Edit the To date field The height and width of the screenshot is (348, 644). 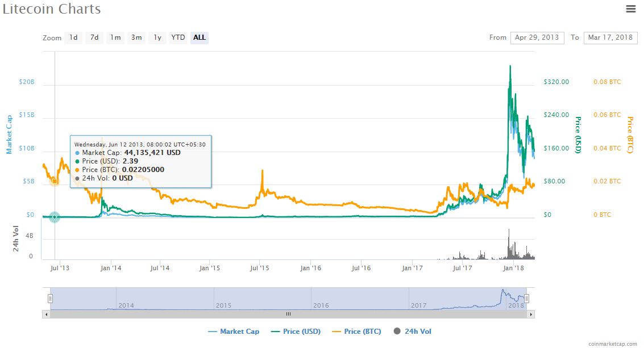click(x=610, y=37)
